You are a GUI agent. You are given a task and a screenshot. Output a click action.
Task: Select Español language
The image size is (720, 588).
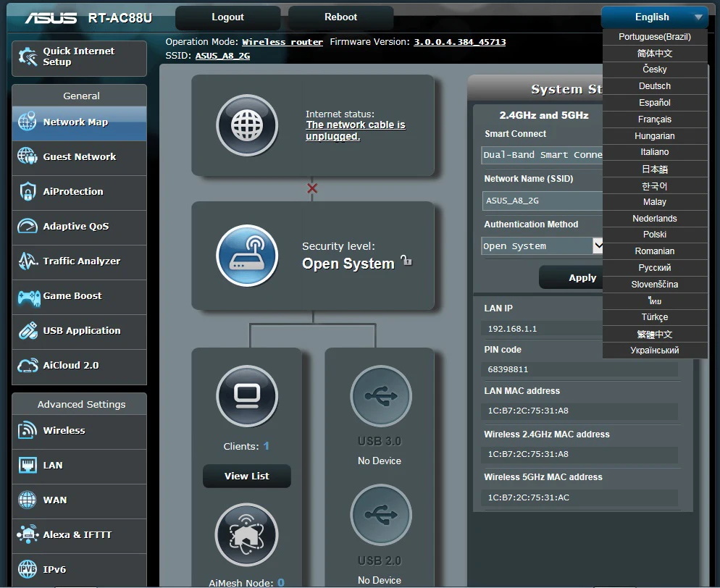(655, 103)
